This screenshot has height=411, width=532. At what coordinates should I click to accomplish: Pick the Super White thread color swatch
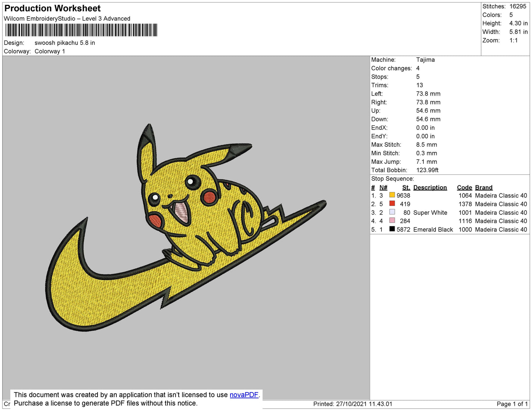[x=392, y=212]
